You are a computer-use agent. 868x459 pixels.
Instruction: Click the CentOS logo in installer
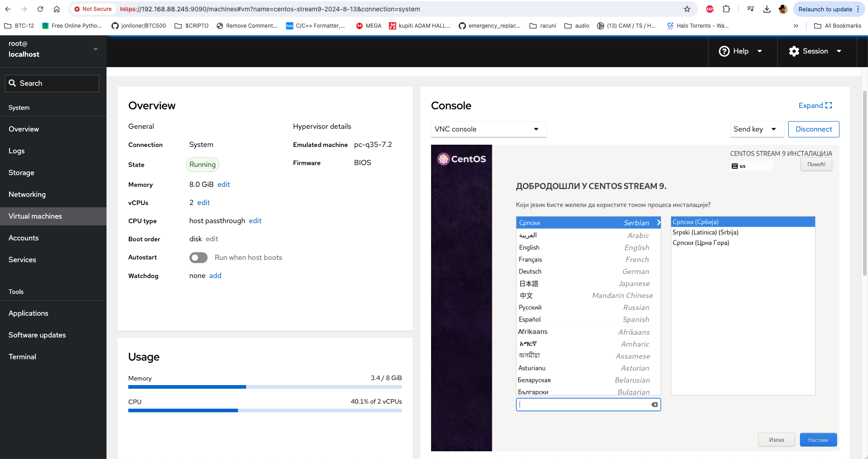(x=461, y=159)
